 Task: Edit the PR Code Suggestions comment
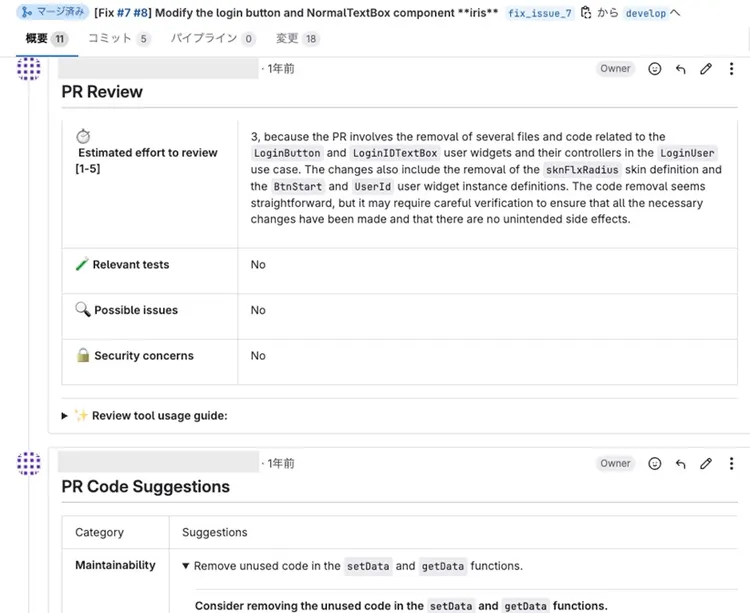coord(706,464)
